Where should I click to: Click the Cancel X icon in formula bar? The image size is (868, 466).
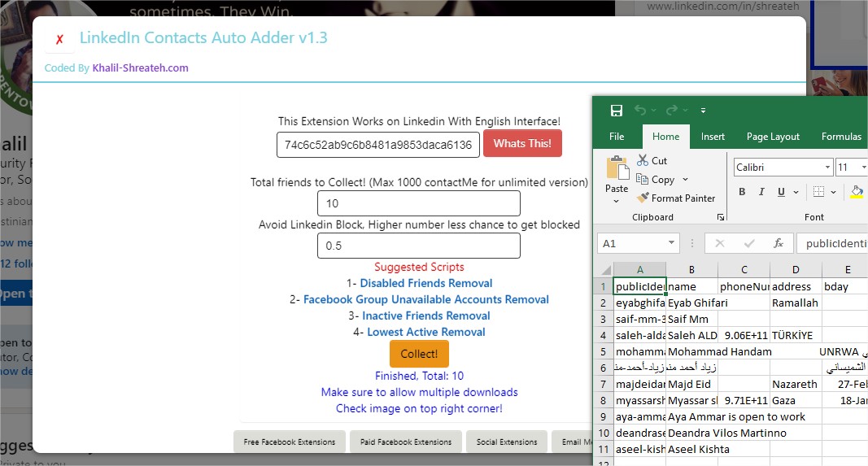coord(719,243)
